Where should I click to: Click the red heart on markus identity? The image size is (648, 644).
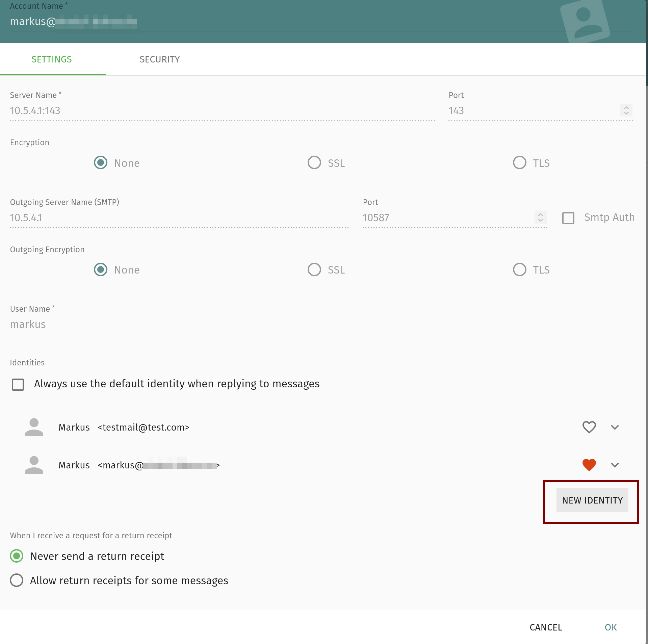coord(589,465)
